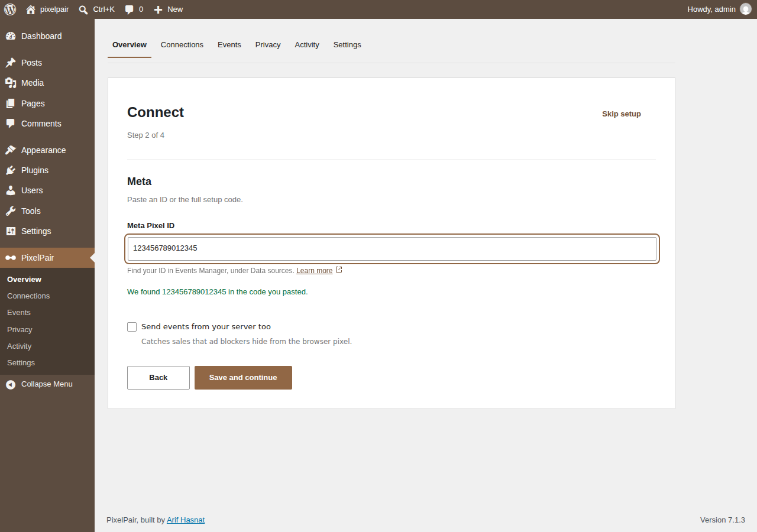Focus the Meta Pixel ID field
757x532 pixels.
[392, 248]
